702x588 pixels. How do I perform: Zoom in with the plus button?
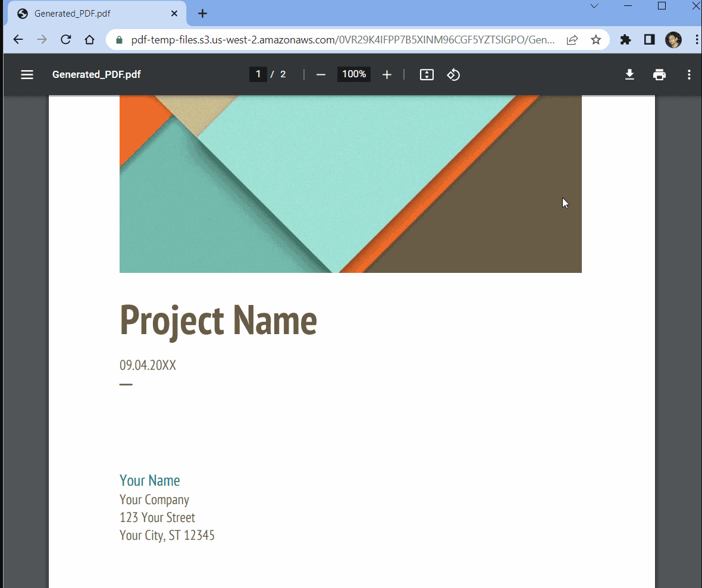pyautogui.click(x=387, y=74)
